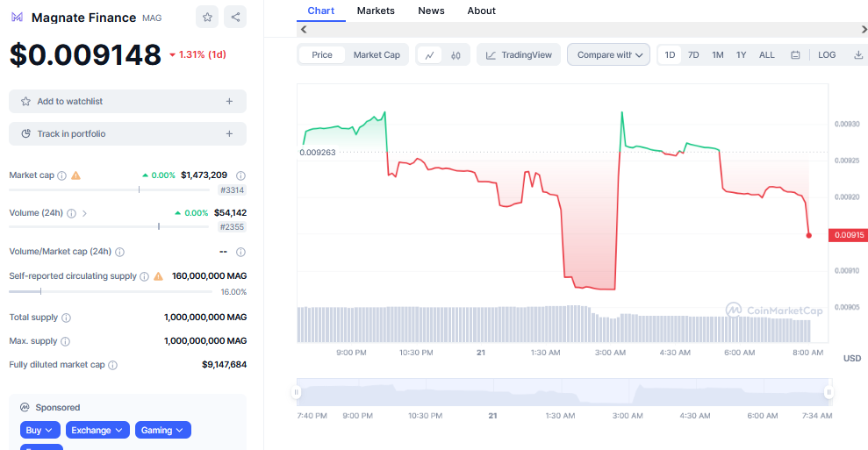This screenshot has width=868, height=450.
Task: Click info icon at right of Volume/Market cap row
Action: pyautogui.click(x=240, y=252)
